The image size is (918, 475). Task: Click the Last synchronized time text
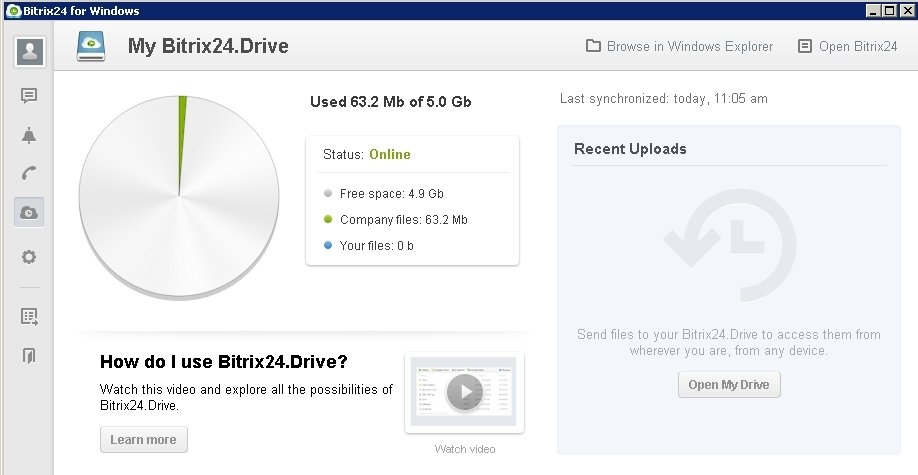(663, 98)
